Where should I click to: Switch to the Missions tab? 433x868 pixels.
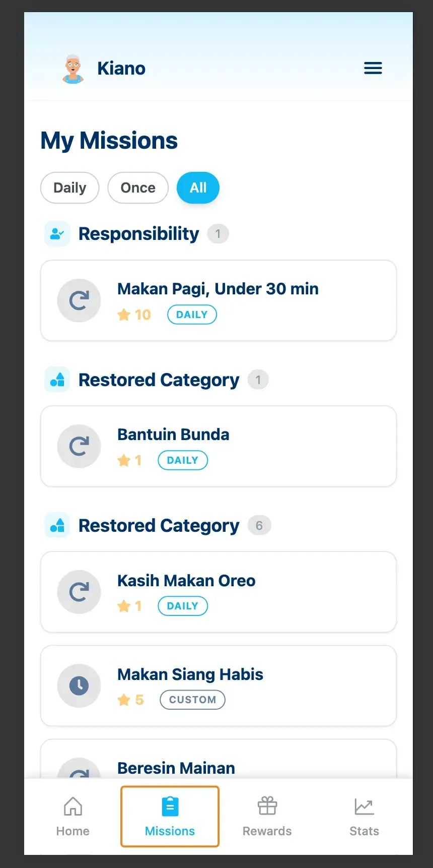170,816
